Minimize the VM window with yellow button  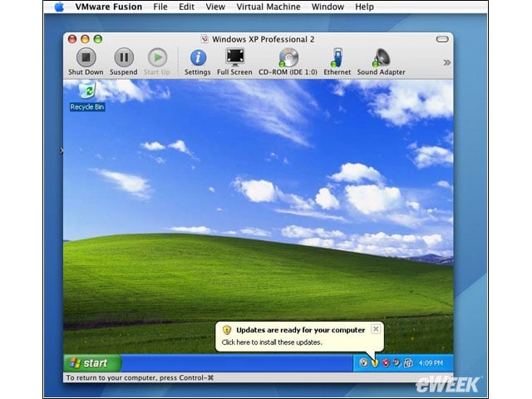85,39
